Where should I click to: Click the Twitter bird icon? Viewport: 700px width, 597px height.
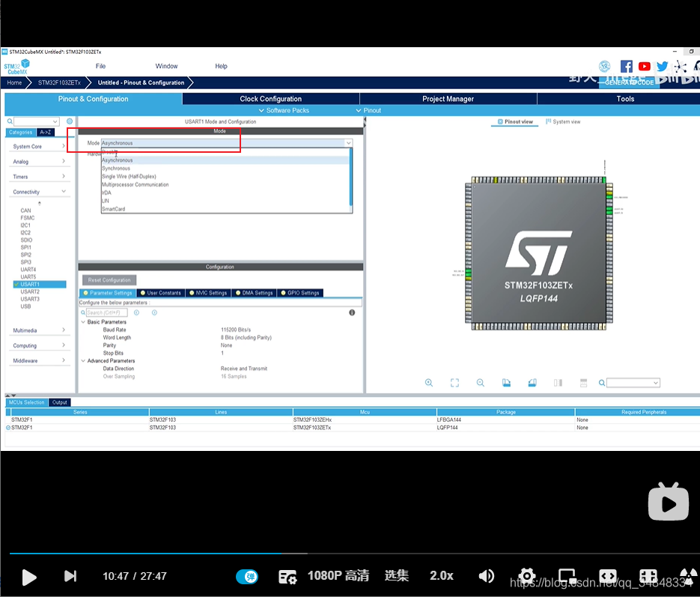663,67
